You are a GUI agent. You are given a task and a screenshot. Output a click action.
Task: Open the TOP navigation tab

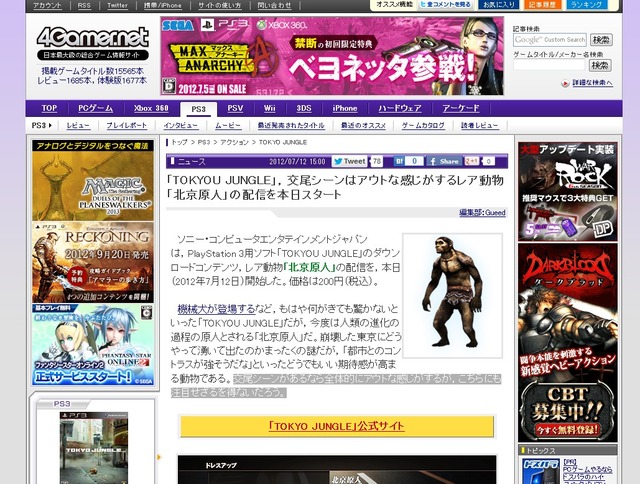tap(49, 108)
